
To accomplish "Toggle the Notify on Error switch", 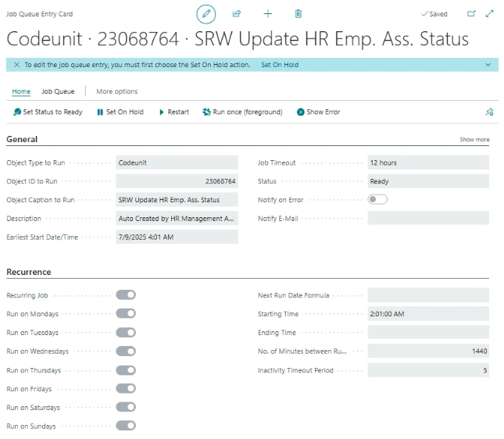I will coord(377,199).
